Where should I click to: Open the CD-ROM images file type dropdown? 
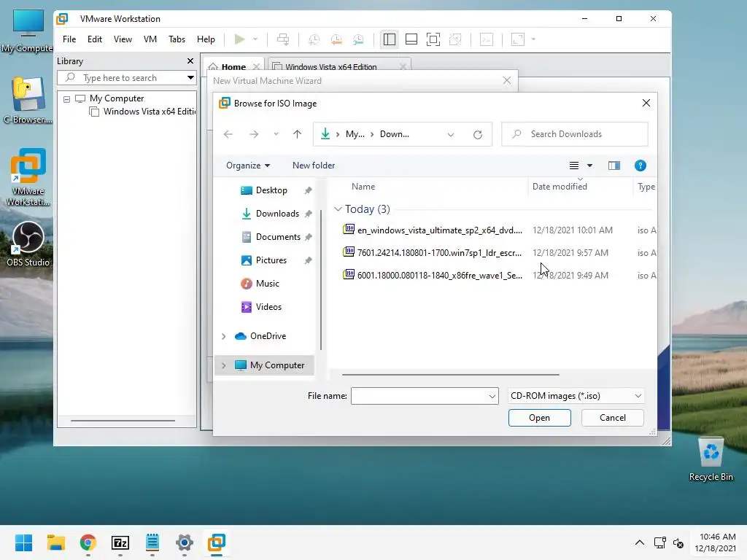pos(576,396)
